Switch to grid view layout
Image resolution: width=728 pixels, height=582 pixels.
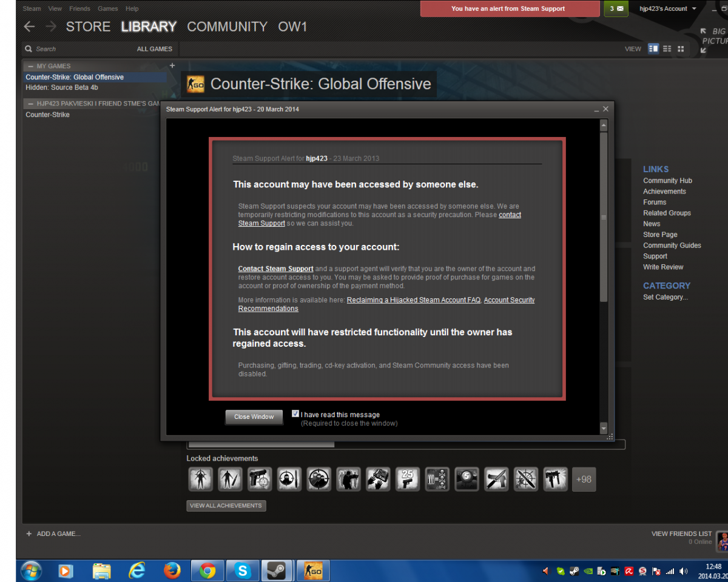(681, 48)
